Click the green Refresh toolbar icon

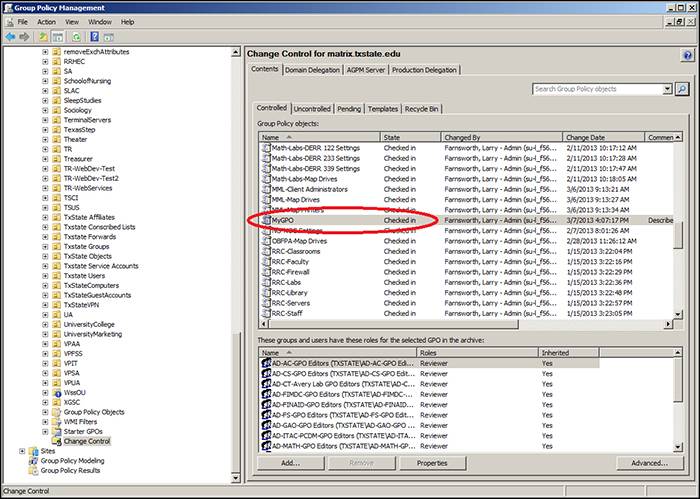click(76, 37)
